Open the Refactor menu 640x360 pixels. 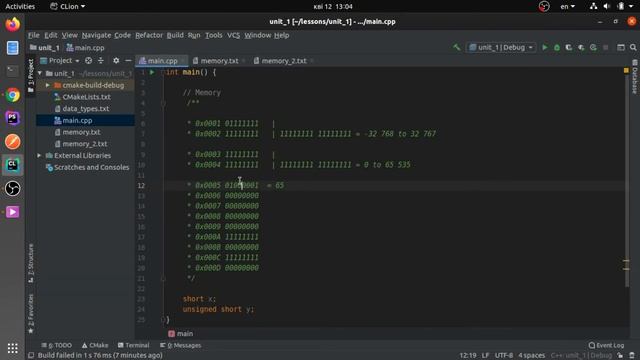click(149, 35)
